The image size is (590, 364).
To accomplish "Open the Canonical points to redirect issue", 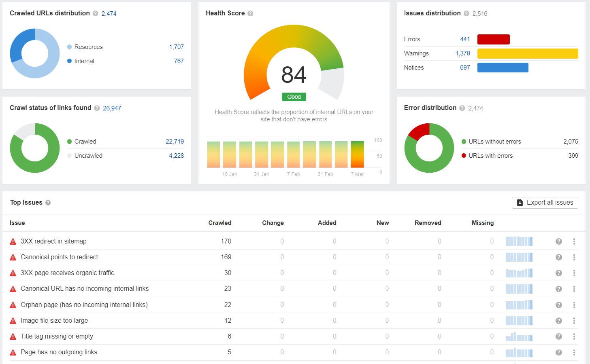I will click(x=60, y=257).
